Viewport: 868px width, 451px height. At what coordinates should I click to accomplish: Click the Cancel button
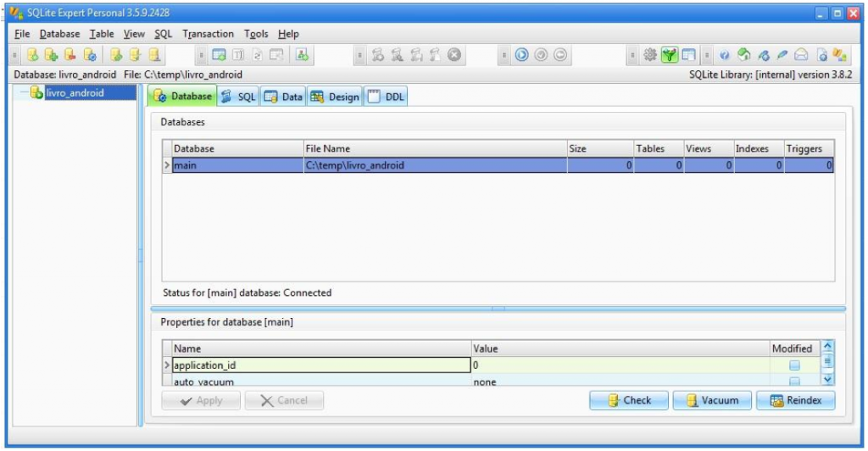click(284, 400)
